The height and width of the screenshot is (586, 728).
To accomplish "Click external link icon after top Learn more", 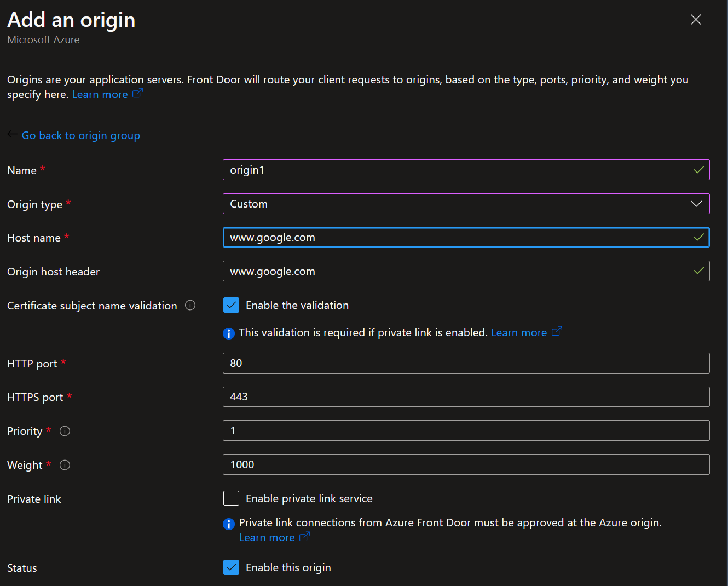I will pyautogui.click(x=137, y=94).
